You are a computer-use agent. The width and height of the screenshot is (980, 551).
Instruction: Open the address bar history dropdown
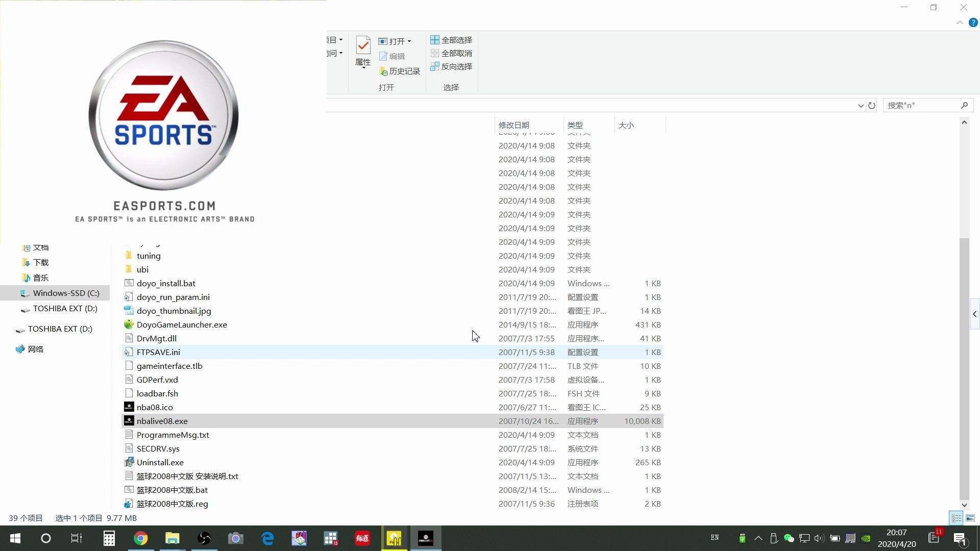[x=861, y=106]
